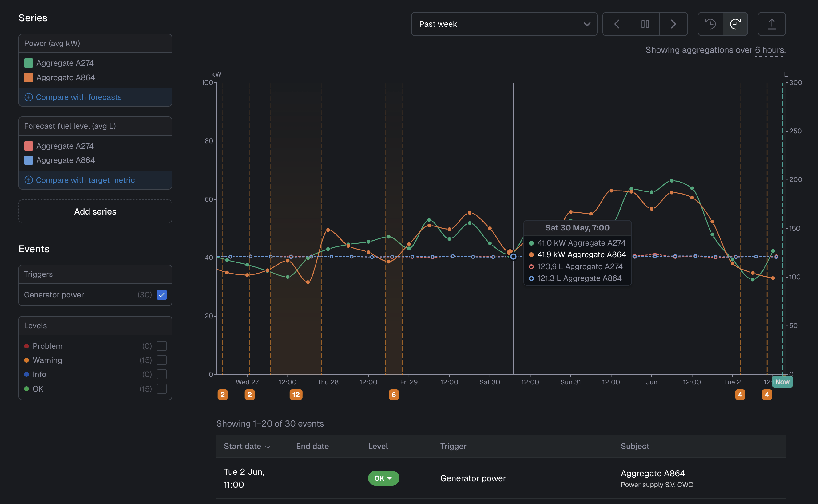
Task: Click the Add series button
Action: coord(95,211)
